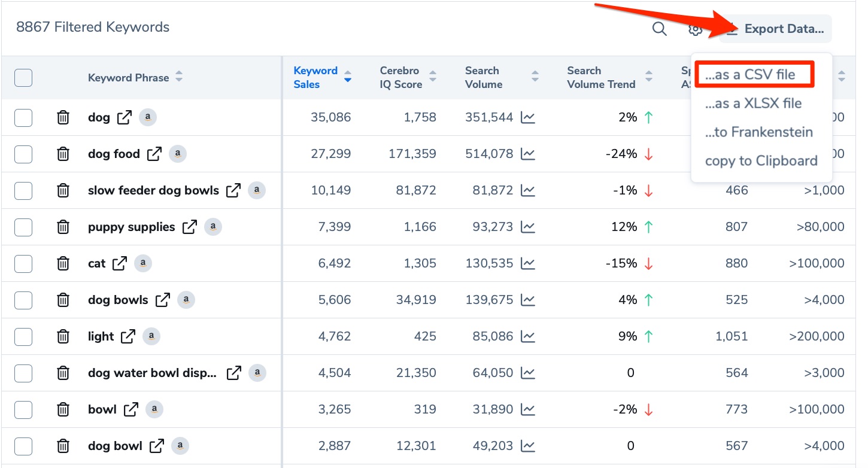
Task: Click Amazon icon next to 'puppy supplies'
Action: tap(213, 227)
